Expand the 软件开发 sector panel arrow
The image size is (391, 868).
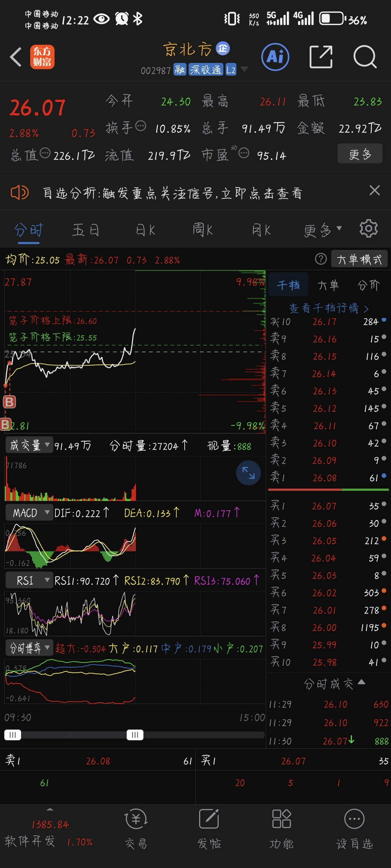(50, 809)
